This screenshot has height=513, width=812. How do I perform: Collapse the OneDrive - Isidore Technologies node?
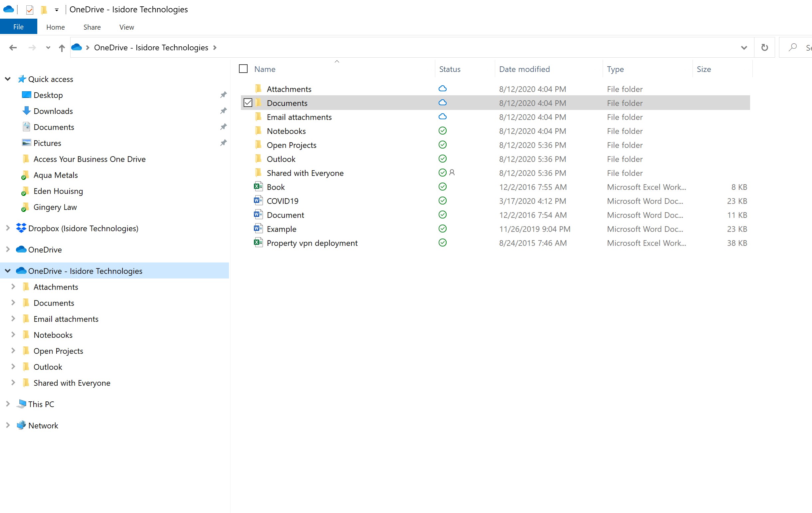pyautogui.click(x=8, y=271)
